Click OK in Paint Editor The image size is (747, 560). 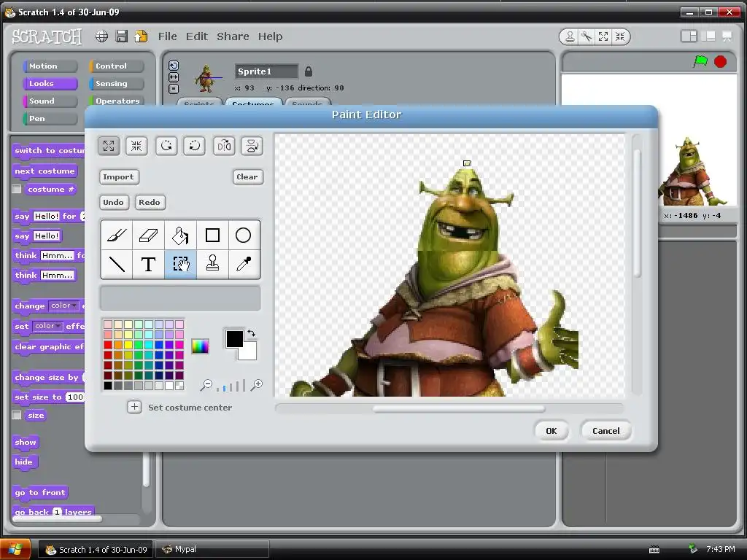[551, 431]
